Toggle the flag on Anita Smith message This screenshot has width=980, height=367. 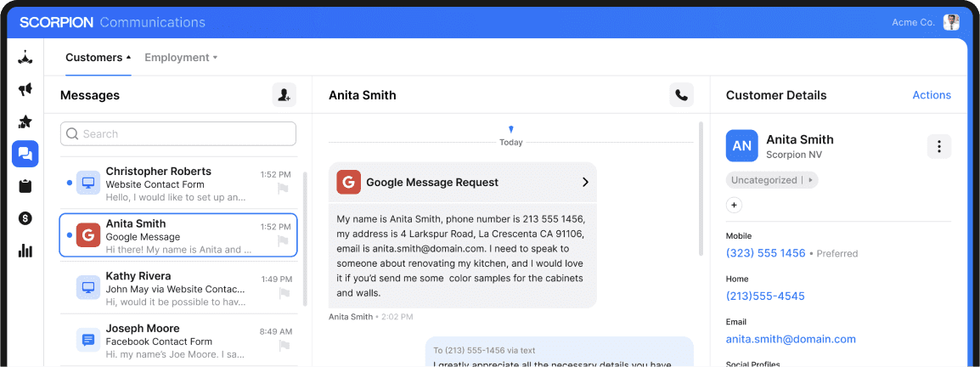pyautogui.click(x=284, y=240)
